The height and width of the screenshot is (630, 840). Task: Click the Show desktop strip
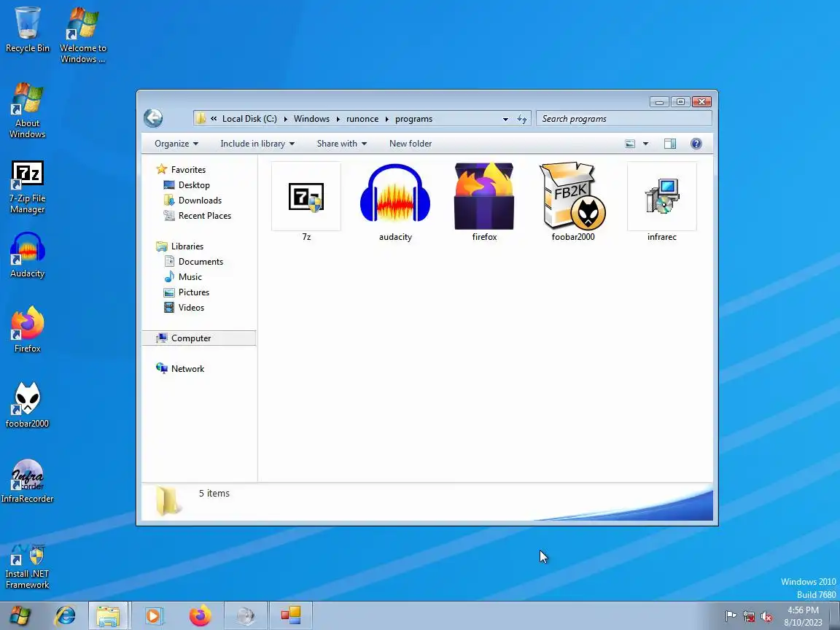[x=835, y=615]
